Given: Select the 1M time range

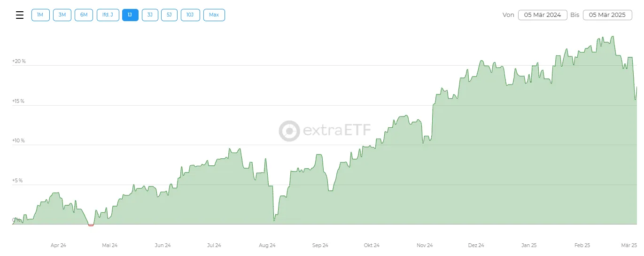Looking at the screenshot, I should 40,15.
